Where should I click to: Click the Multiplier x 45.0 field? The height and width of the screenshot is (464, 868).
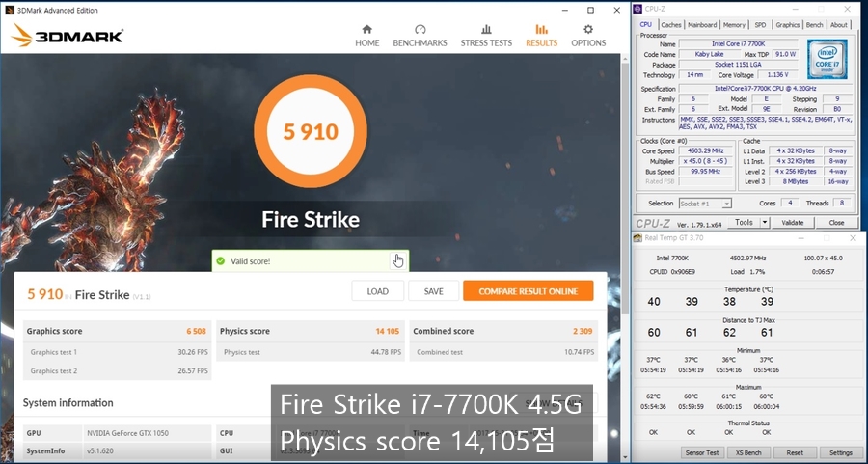705,161
